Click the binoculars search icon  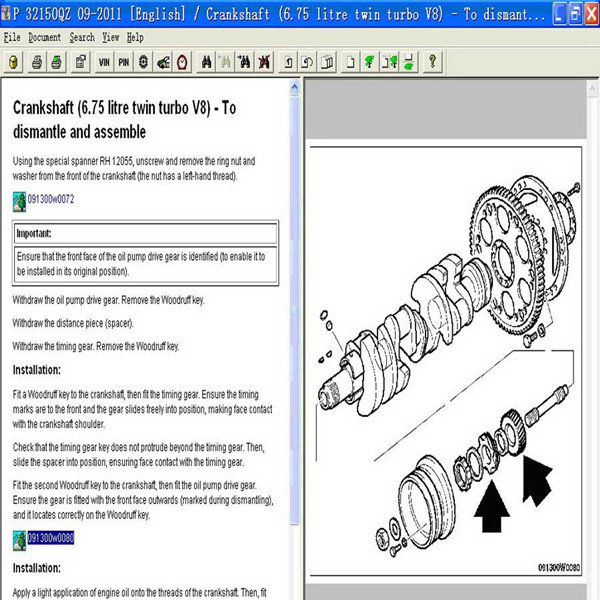(x=206, y=62)
